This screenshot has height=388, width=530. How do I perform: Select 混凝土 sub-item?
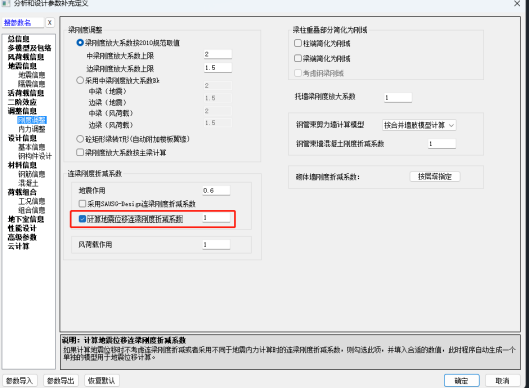(x=28, y=183)
